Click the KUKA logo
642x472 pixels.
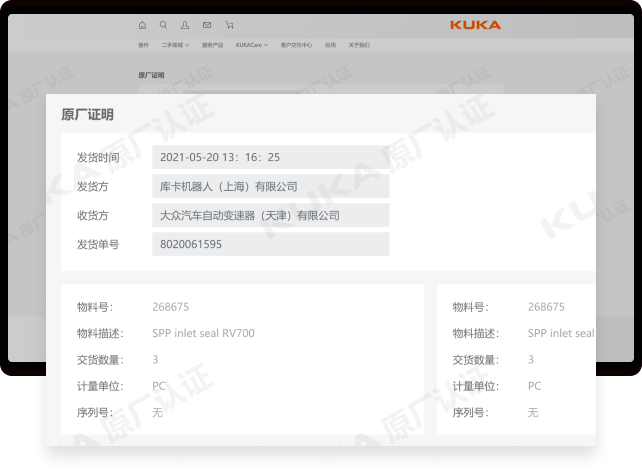pyautogui.click(x=475, y=25)
